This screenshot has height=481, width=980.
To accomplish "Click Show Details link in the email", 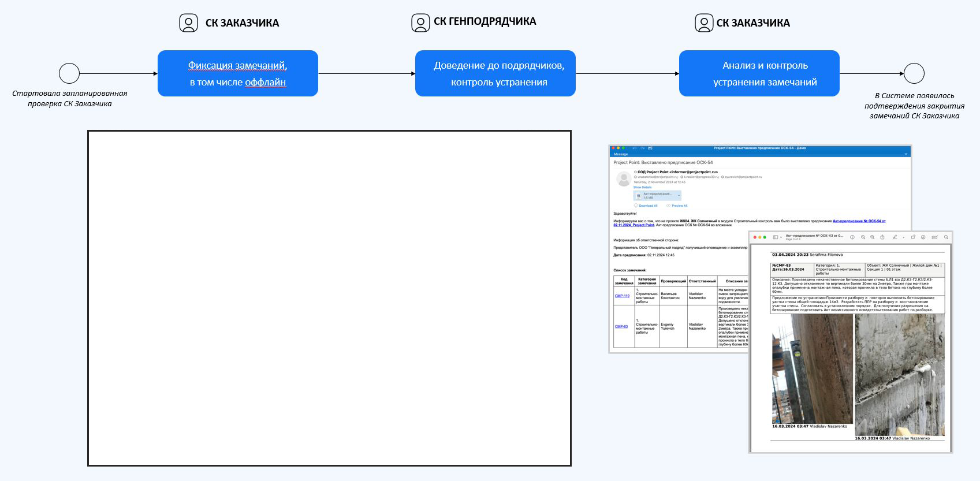I will coord(642,187).
